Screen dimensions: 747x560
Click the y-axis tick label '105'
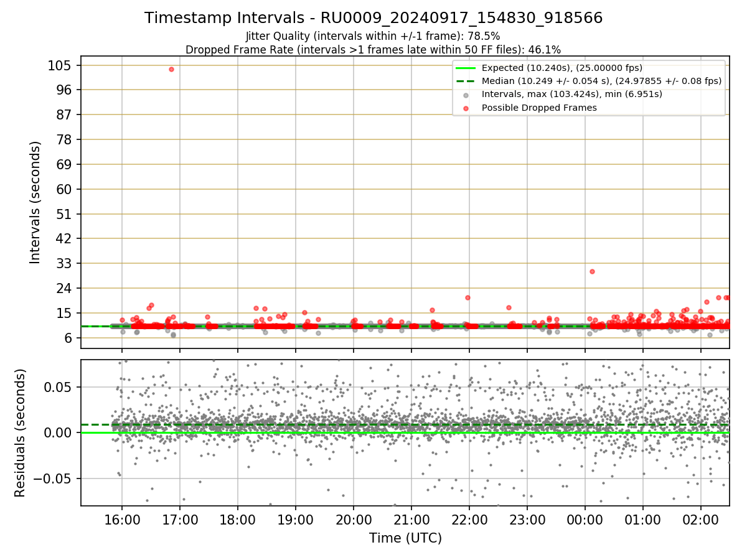pos(59,65)
